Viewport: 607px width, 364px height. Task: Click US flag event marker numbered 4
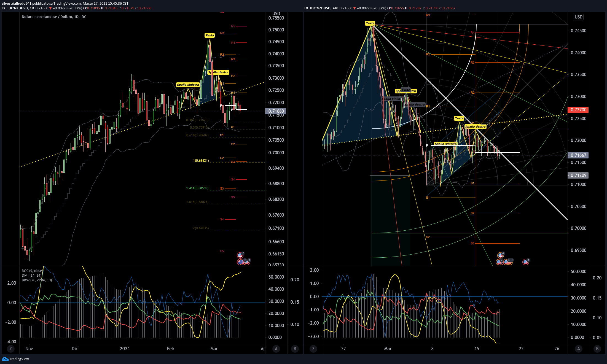(501, 255)
